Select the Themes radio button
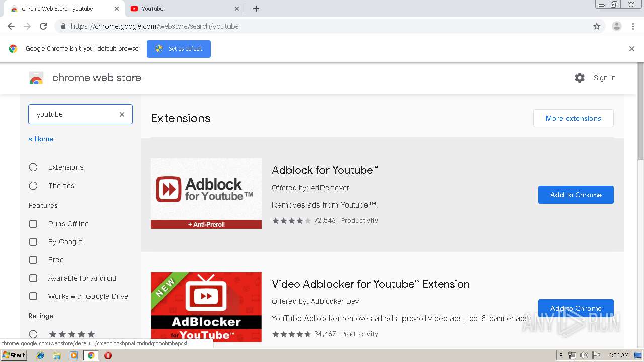Image resolution: width=644 pixels, height=362 pixels. click(x=33, y=186)
